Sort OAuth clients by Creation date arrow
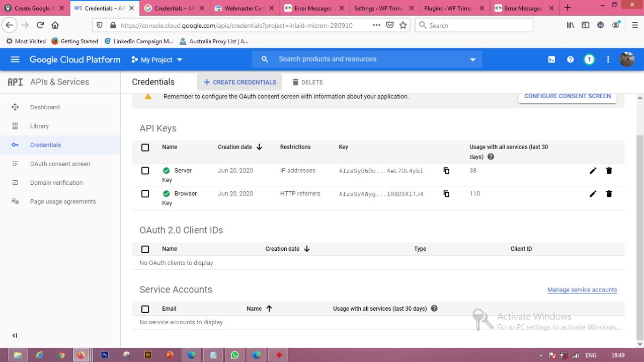Image resolution: width=644 pixels, height=362 pixels. click(x=307, y=249)
